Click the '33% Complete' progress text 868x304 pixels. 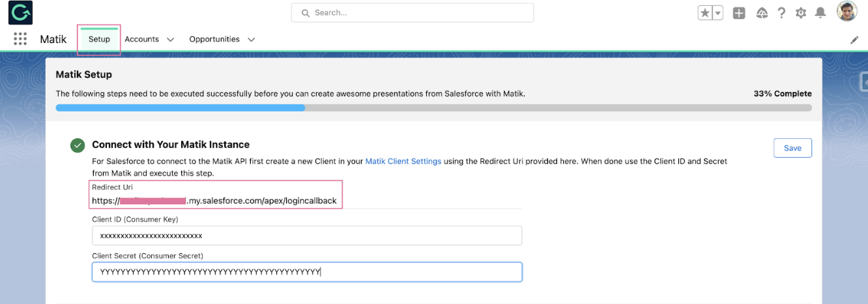[x=783, y=93]
